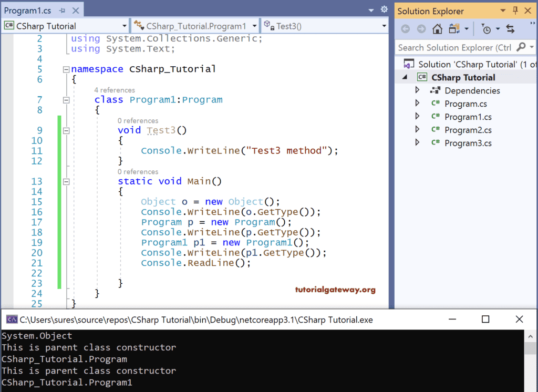This screenshot has height=392, width=538.
Task: Click the Dependencies node icon
Action: pos(435,90)
